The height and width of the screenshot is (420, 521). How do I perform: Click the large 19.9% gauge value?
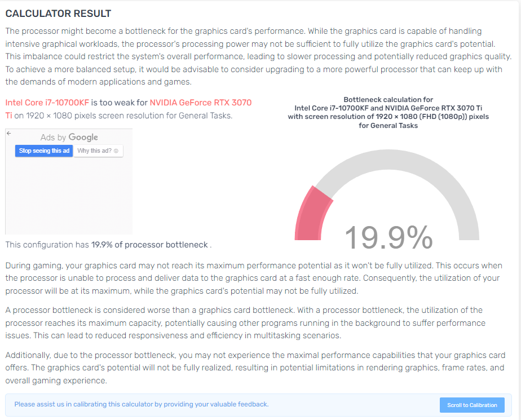388,237
